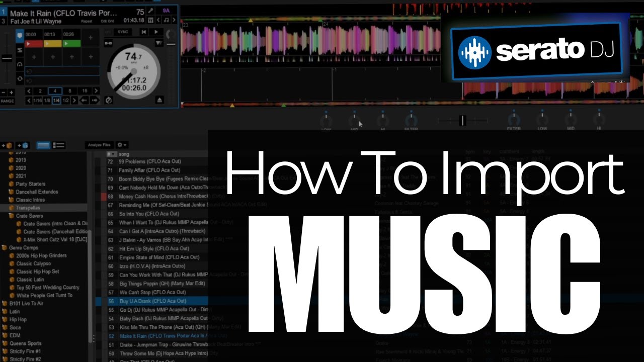The height and width of the screenshot is (362, 644).
Task: Click the # column sort arrow
Action: [113, 154]
